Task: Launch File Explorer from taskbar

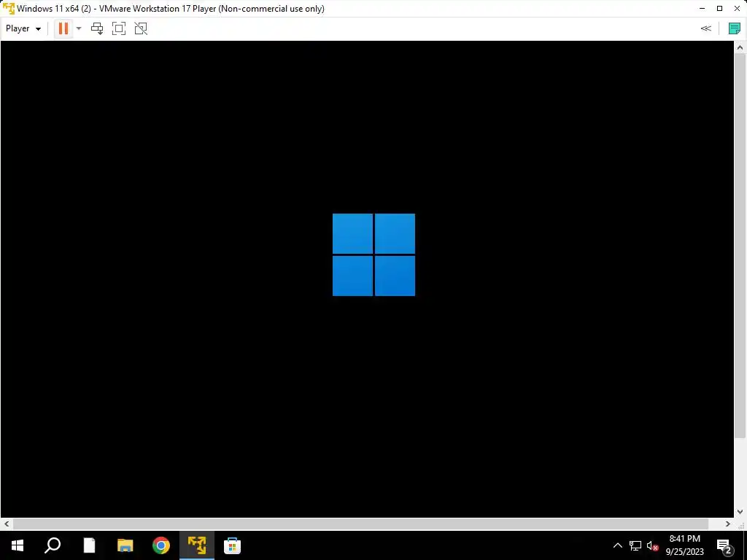Action: 125,545
